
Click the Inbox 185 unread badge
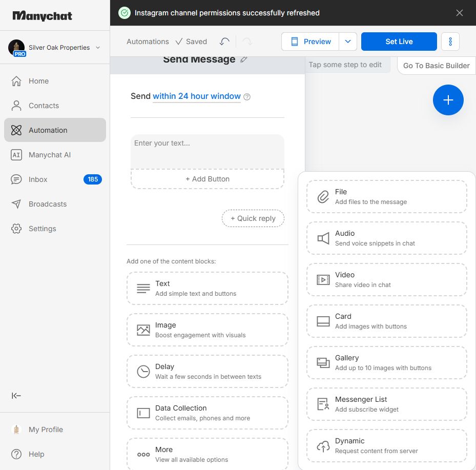93,179
